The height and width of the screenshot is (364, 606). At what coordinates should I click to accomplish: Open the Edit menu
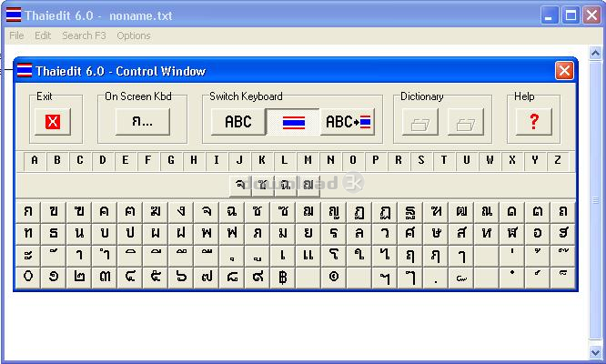click(43, 35)
